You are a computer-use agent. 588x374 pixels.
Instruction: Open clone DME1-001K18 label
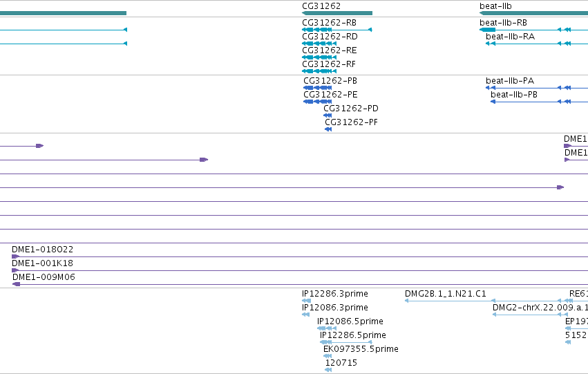(42, 263)
